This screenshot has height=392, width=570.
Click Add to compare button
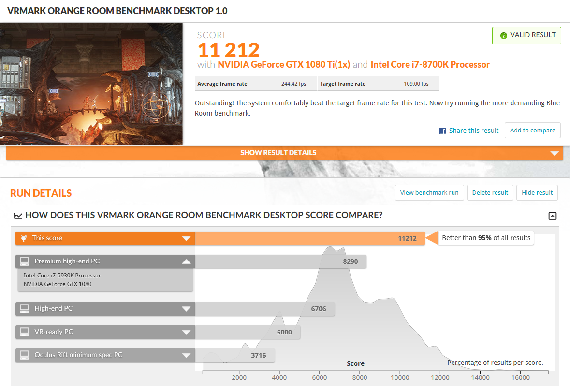point(533,131)
